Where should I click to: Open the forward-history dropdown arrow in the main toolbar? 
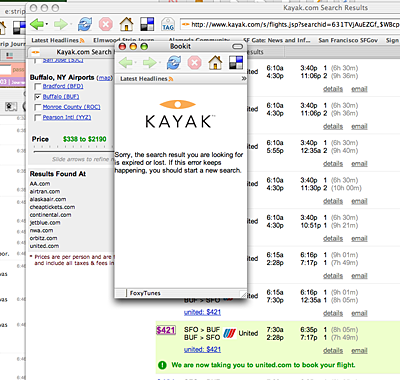(x=70, y=24)
